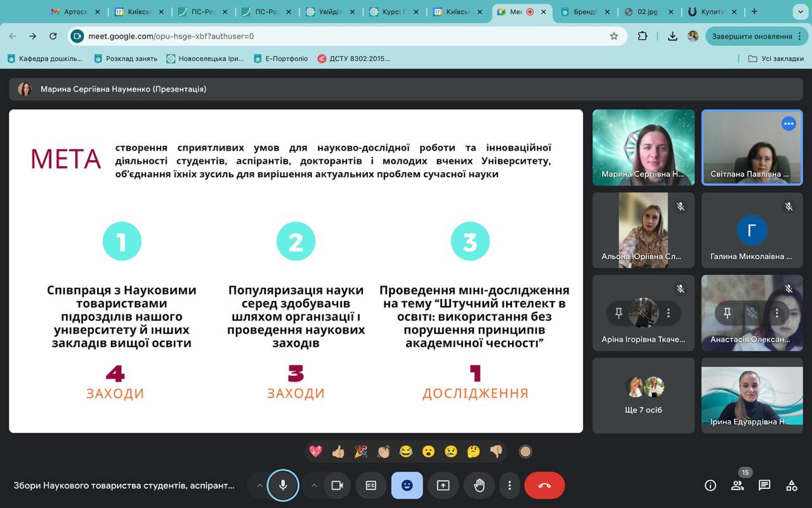Click the red leave call button
The height and width of the screenshot is (508, 812).
[544, 485]
